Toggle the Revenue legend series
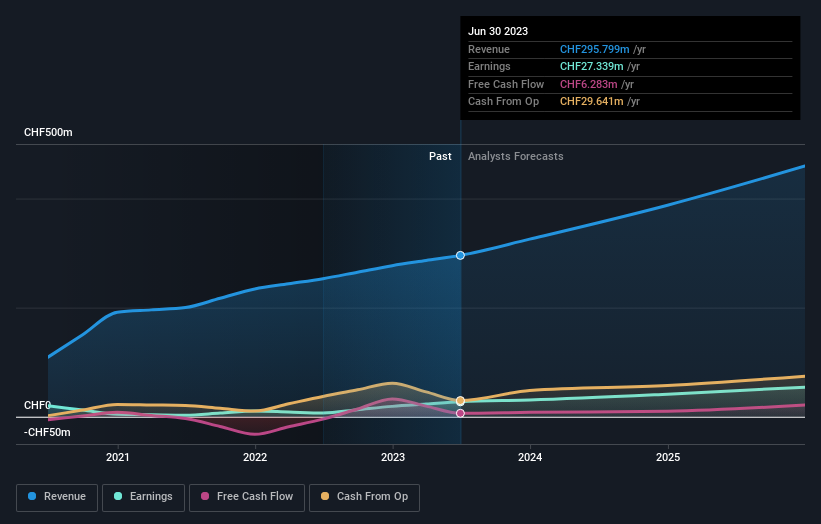The image size is (821, 524). (57, 497)
